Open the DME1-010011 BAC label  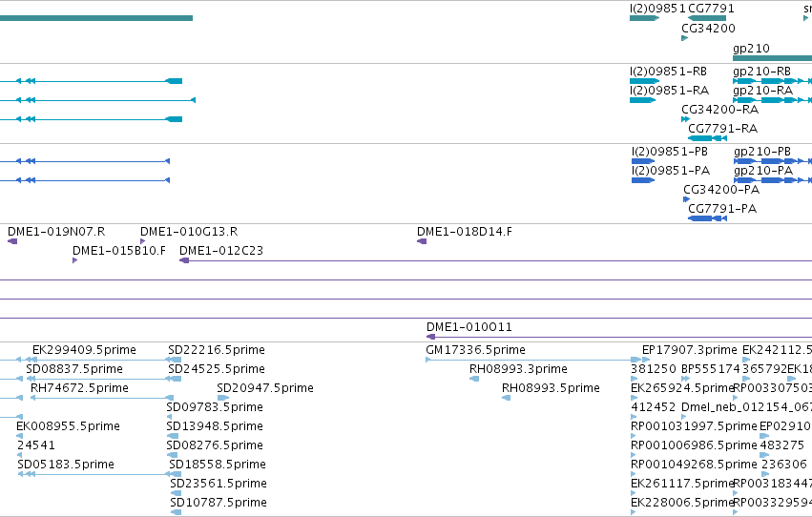(469, 327)
